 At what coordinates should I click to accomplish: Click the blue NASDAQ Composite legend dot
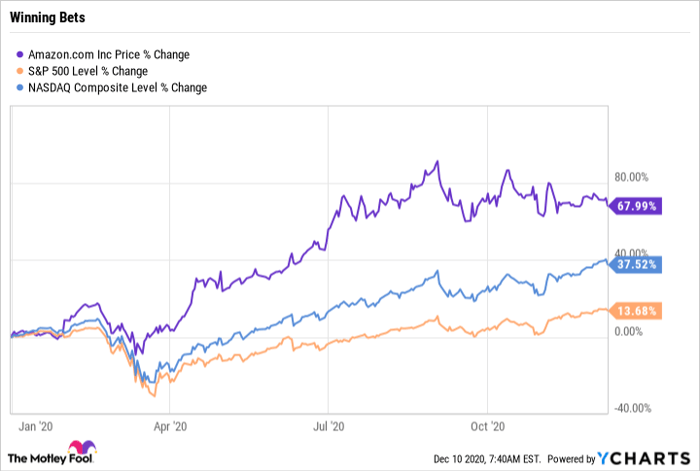(x=21, y=88)
